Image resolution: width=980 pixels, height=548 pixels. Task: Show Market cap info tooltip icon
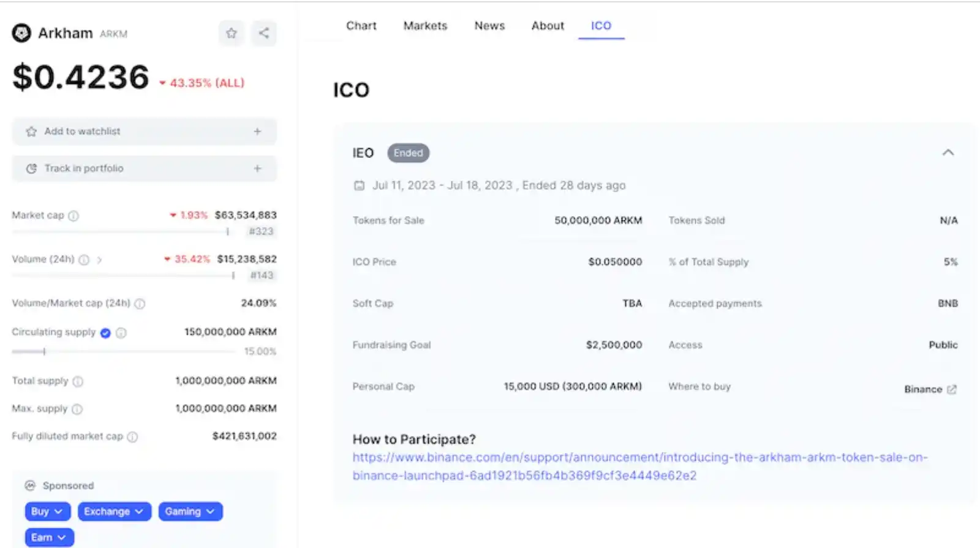pos(73,216)
